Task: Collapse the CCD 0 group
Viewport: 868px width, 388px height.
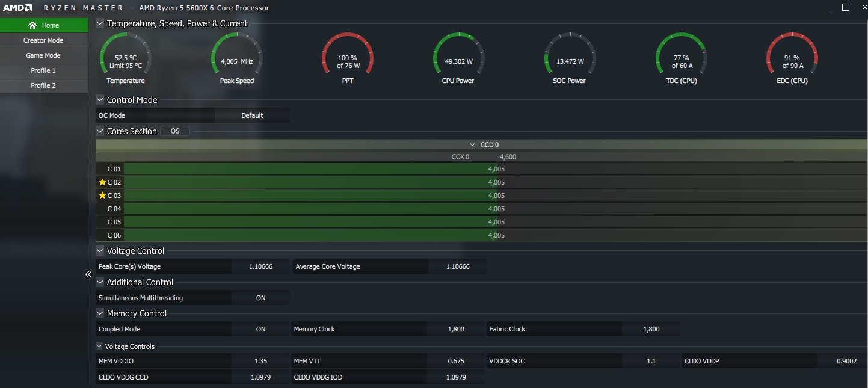Action: [x=473, y=145]
